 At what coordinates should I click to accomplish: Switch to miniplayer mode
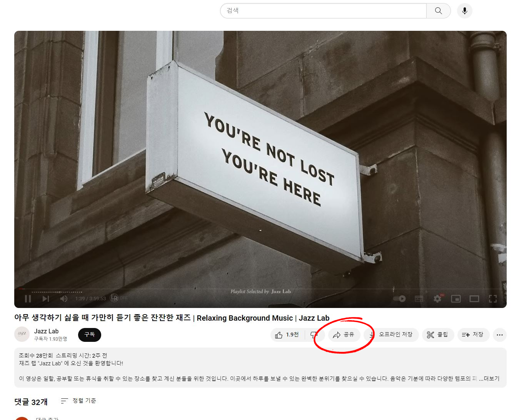tap(456, 299)
